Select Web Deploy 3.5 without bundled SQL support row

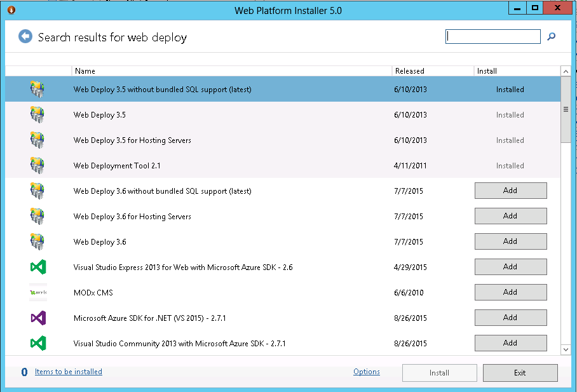283,89
